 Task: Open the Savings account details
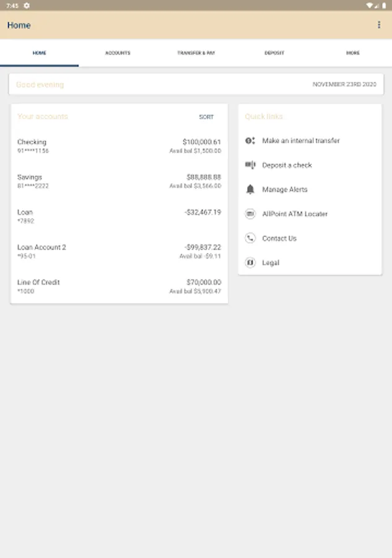pyautogui.click(x=119, y=181)
